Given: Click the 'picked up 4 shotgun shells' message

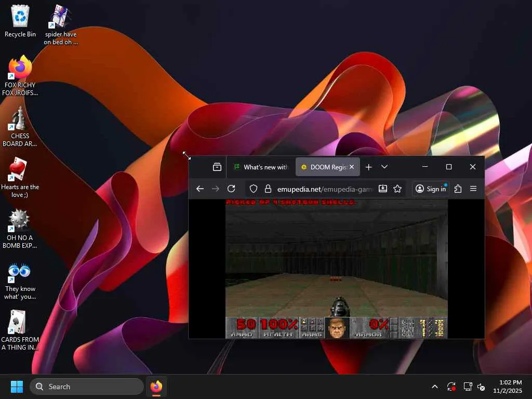Looking at the screenshot, I should point(291,202).
